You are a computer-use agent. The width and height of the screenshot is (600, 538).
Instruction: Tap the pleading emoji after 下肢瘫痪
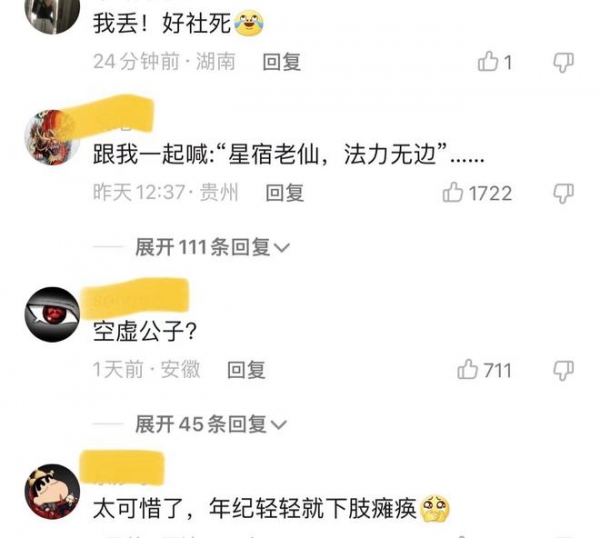point(435,509)
